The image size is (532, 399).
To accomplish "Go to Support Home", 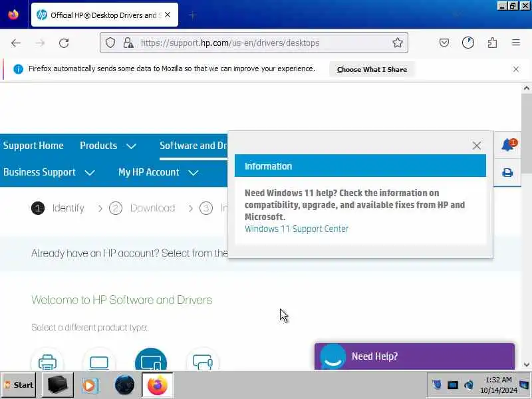I will [33, 146].
